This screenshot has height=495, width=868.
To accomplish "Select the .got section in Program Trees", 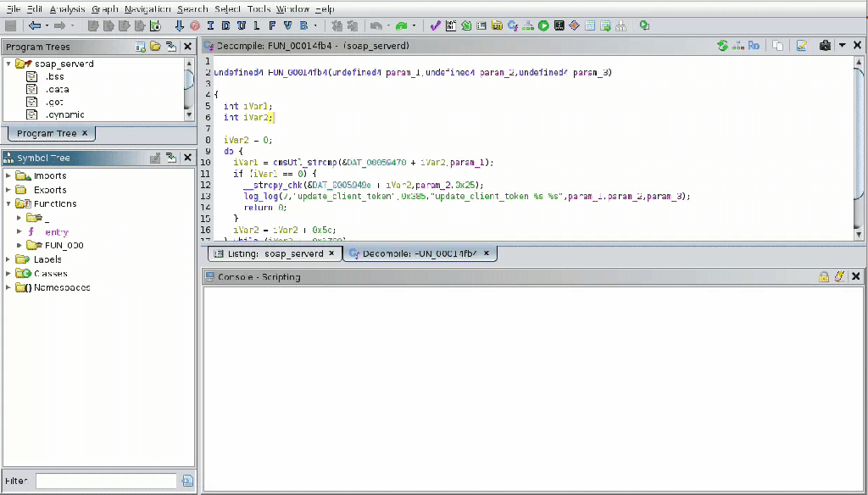I will click(x=54, y=102).
